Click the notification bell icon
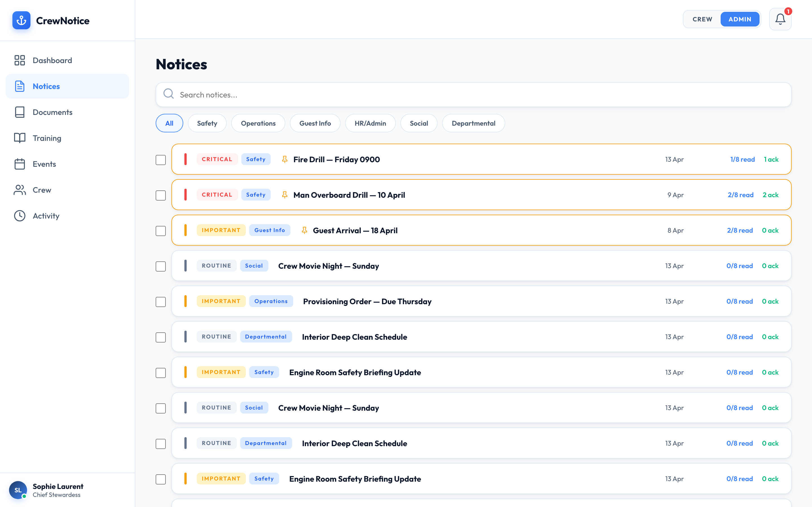The image size is (812, 507). (780, 19)
